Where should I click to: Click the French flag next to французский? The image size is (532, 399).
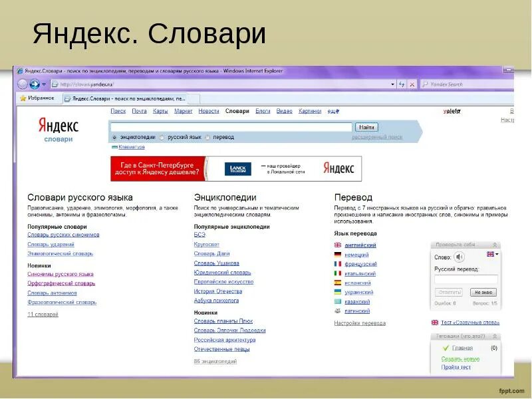pyautogui.click(x=338, y=263)
